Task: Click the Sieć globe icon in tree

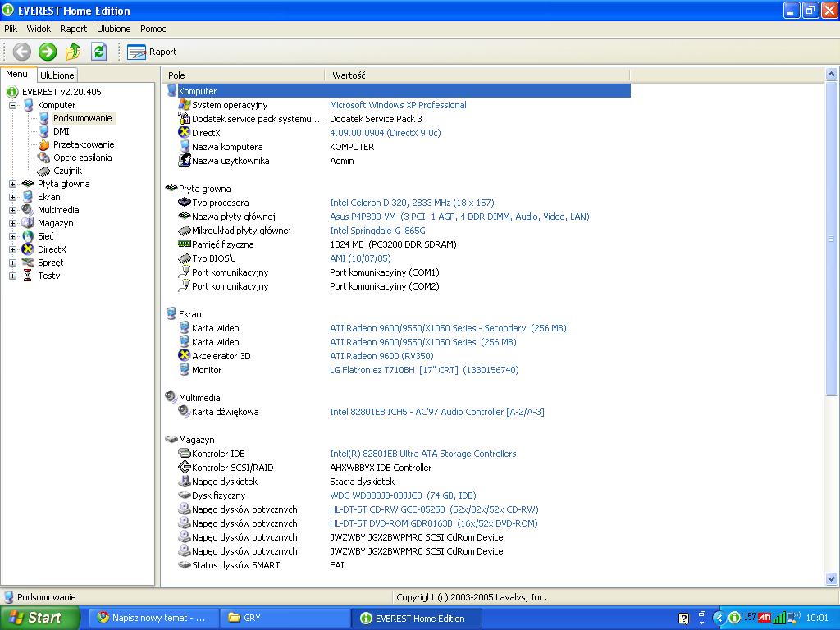Action: (28, 236)
